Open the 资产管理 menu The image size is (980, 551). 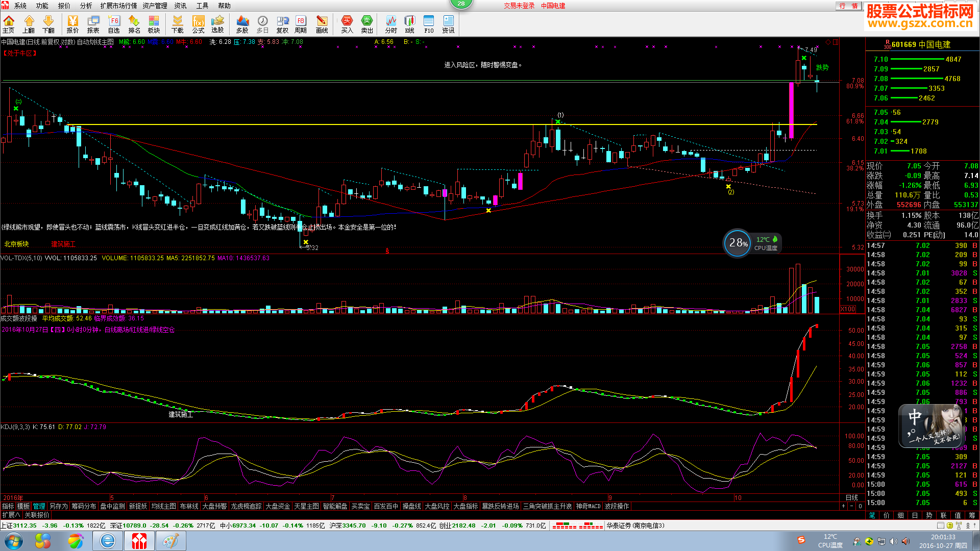point(155,6)
